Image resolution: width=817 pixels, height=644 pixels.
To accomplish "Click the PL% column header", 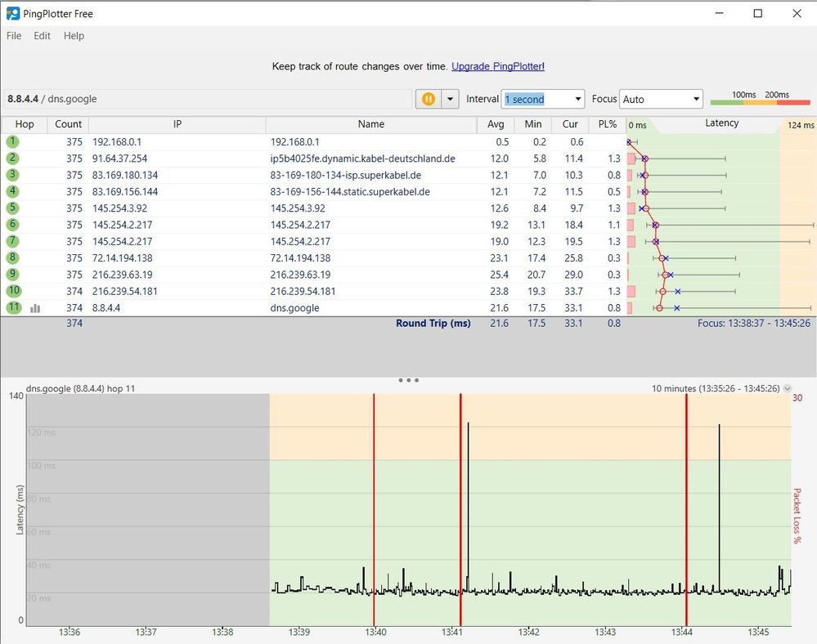I will (x=607, y=124).
